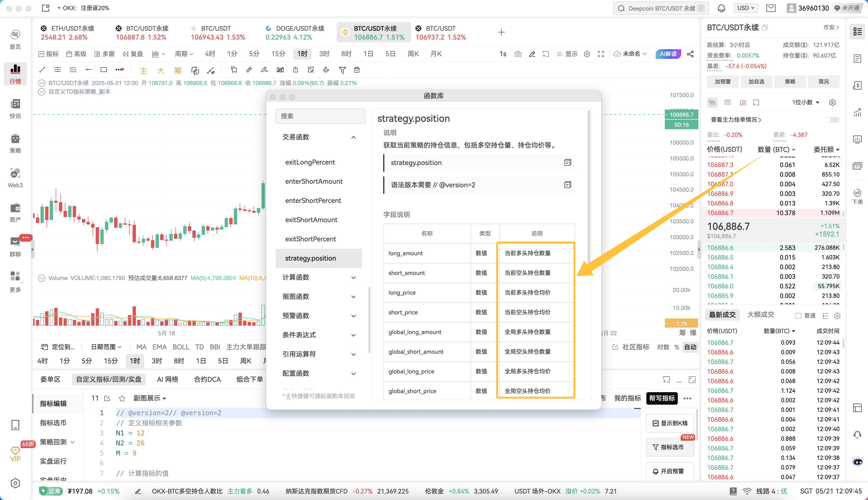Switch to DOGE/USDT永续 chart tab
The width and height of the screenshot is (868, 500).
tap(295, 33)
